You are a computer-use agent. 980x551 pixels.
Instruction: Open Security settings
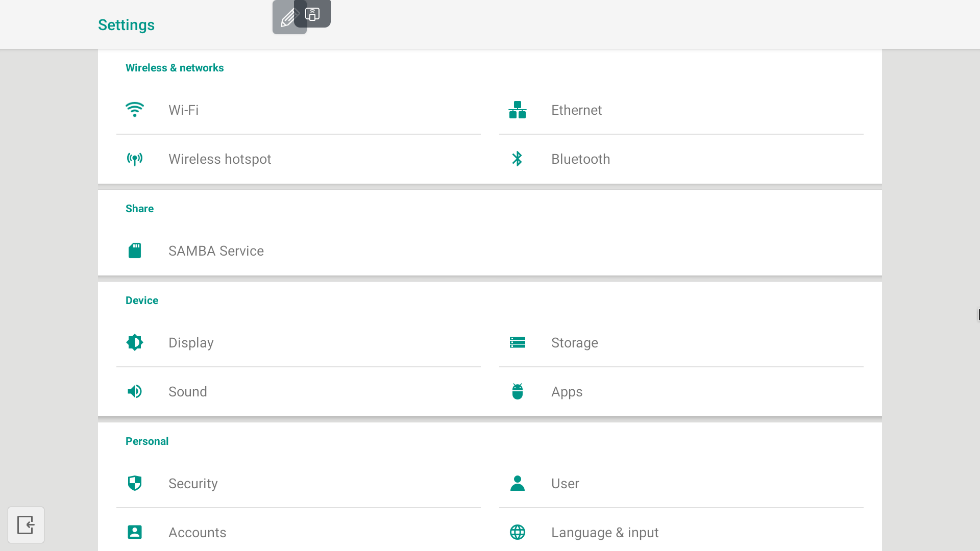(299, 483)
